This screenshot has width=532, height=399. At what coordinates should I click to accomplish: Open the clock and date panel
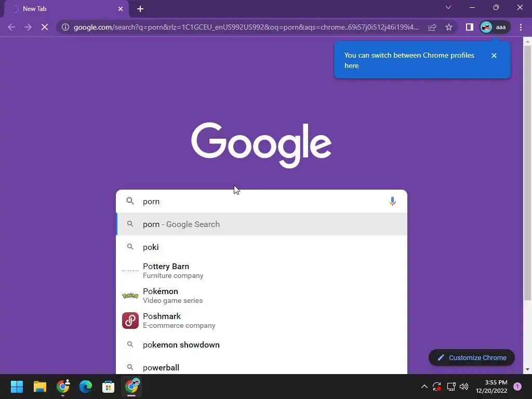491,387
